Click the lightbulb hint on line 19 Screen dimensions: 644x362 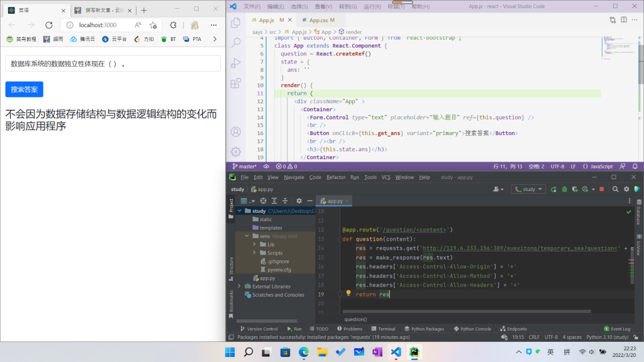point(348,293)
